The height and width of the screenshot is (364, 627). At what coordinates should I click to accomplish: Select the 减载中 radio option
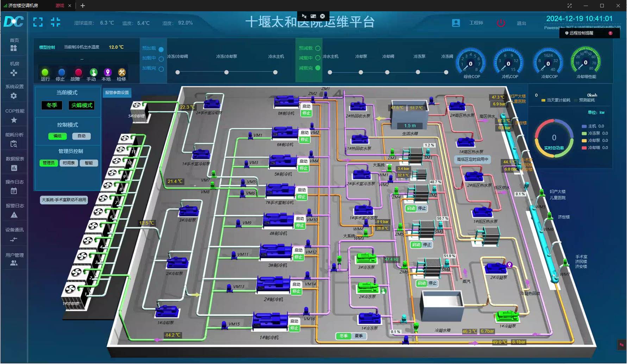click(318, 58)
